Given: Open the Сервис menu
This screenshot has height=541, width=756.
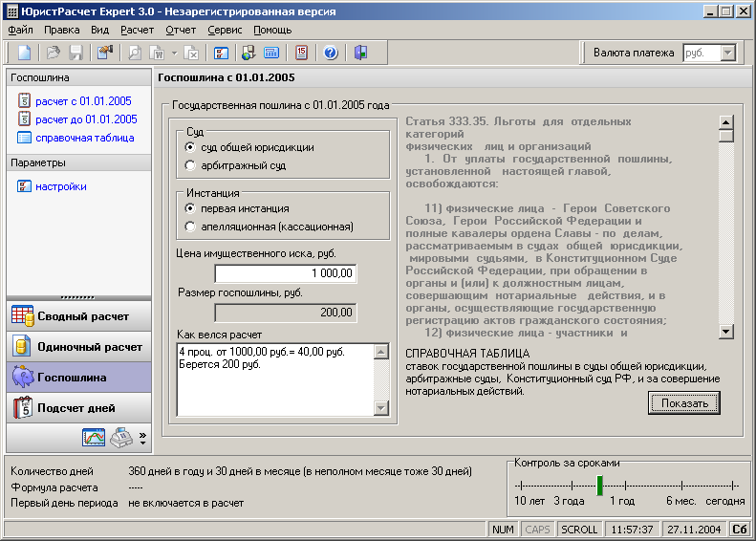Looking at the screenshot, I should tap(225, 30).
